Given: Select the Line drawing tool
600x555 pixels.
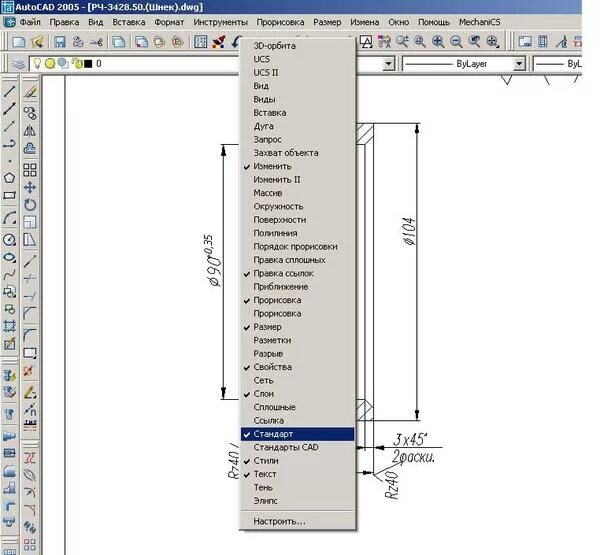Looking at the screenshot, I should point(9,91).
